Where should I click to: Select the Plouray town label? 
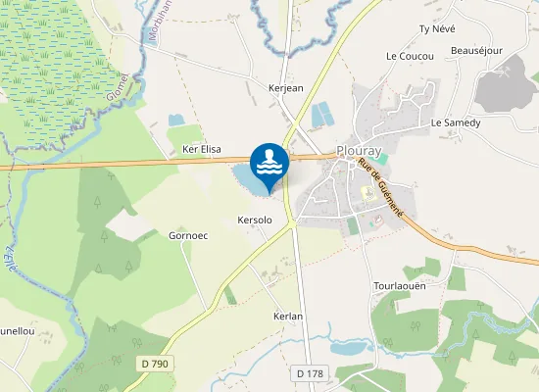pyautogui.click(x=359, y=151)
